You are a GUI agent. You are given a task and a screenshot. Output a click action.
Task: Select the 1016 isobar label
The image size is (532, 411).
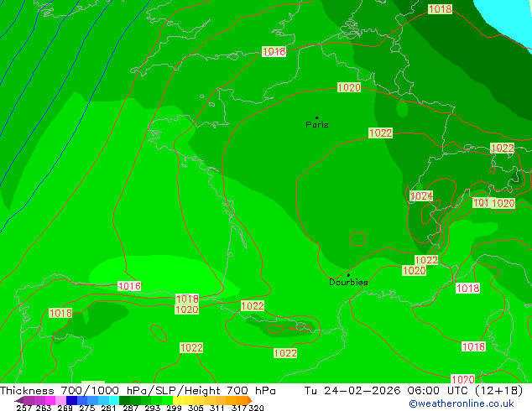click(129, 286)
